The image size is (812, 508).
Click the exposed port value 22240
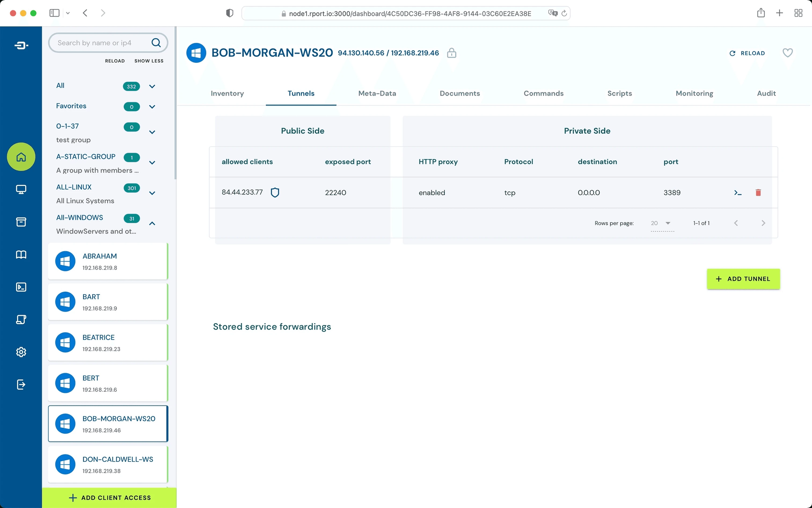[335, 193]
